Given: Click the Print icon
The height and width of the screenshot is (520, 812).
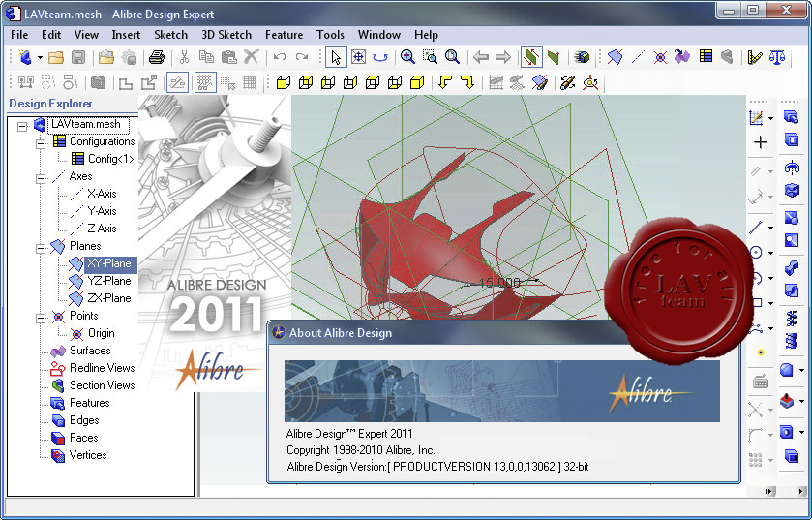Looking at the screenshot, I should [x=157, y=57].
